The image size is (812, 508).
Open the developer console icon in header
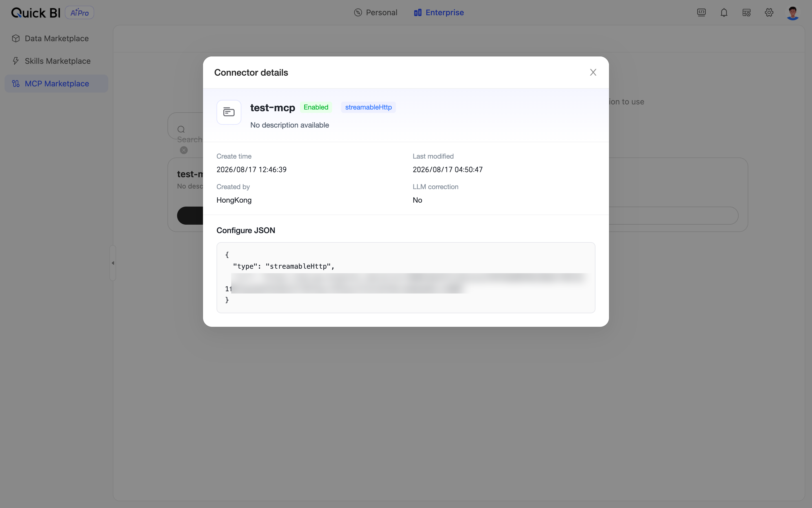click(701, 13)
